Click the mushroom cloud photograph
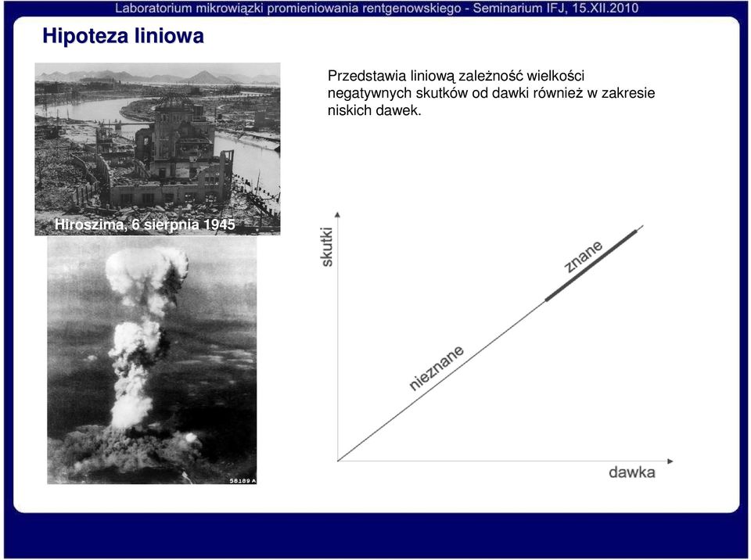The width and height of the screenshot is (751, 560). [x=152, y=361]
